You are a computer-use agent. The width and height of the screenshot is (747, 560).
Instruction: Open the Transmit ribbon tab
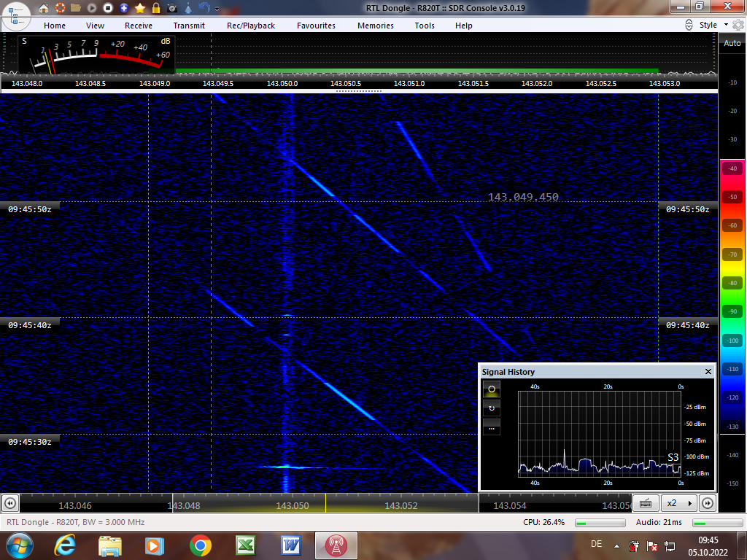(189, 26)
